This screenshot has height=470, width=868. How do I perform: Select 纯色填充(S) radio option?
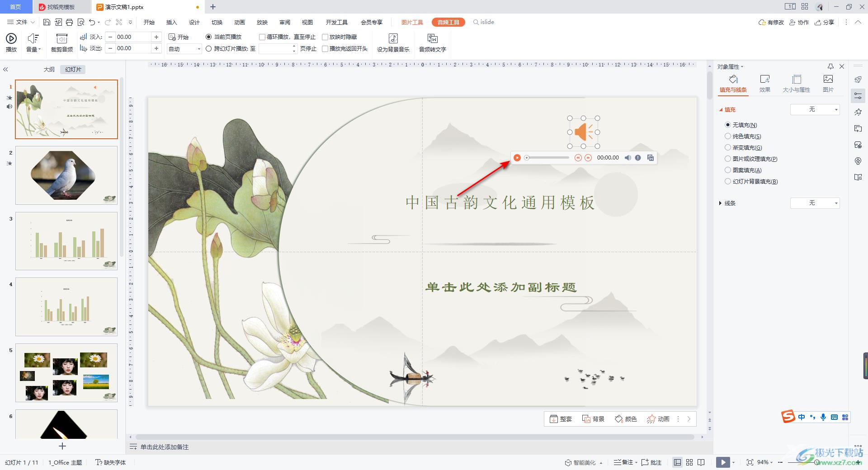(x=728, y=136)
